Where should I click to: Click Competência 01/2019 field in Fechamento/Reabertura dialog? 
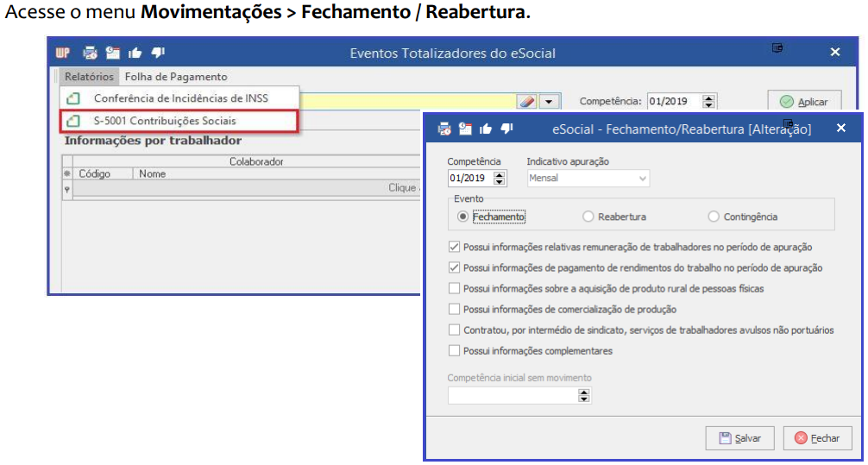(x=470, y=179)
